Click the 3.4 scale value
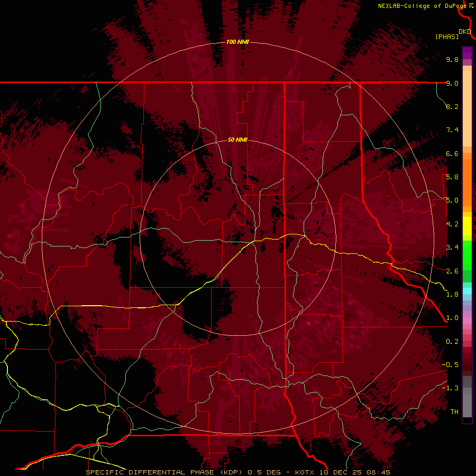Screen dimensions: 476x476 pos(452,248)
